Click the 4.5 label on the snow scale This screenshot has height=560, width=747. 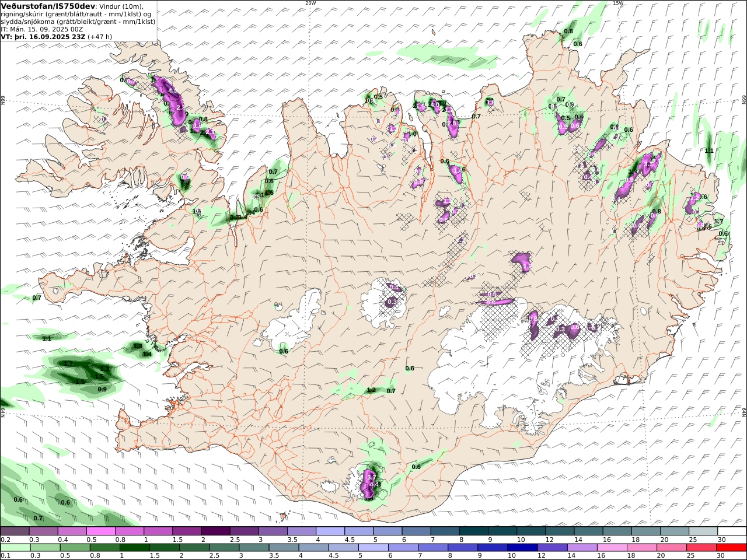(350, 540)
